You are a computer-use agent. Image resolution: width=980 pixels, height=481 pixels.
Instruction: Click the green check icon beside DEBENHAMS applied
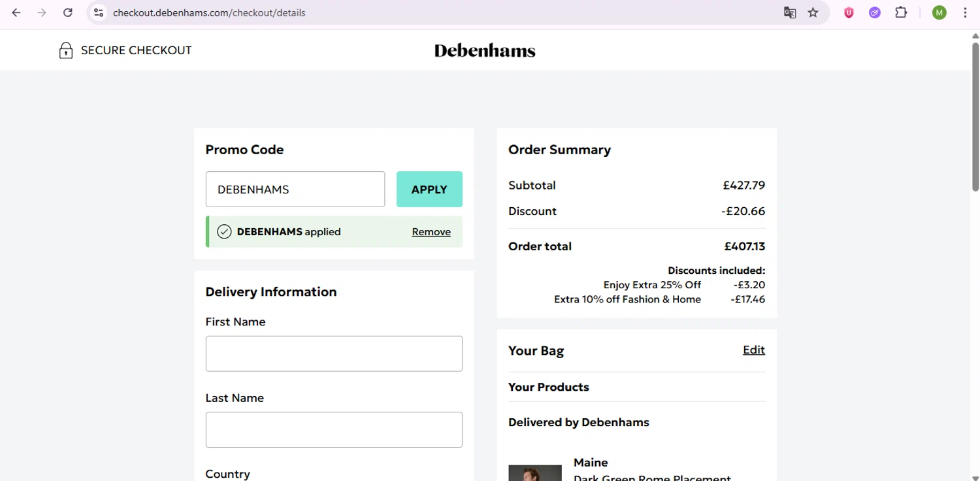click(224, 231)
